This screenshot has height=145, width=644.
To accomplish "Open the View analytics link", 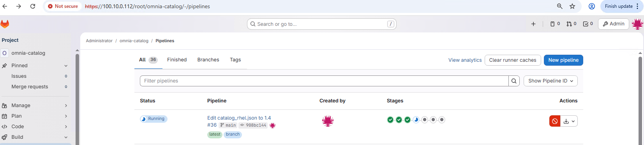I will tap(465, 60).
